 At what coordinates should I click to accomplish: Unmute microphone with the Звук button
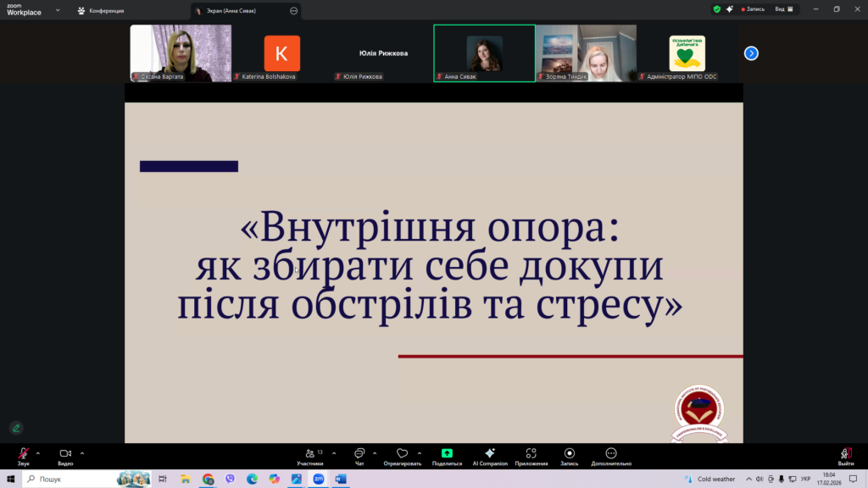23,454
